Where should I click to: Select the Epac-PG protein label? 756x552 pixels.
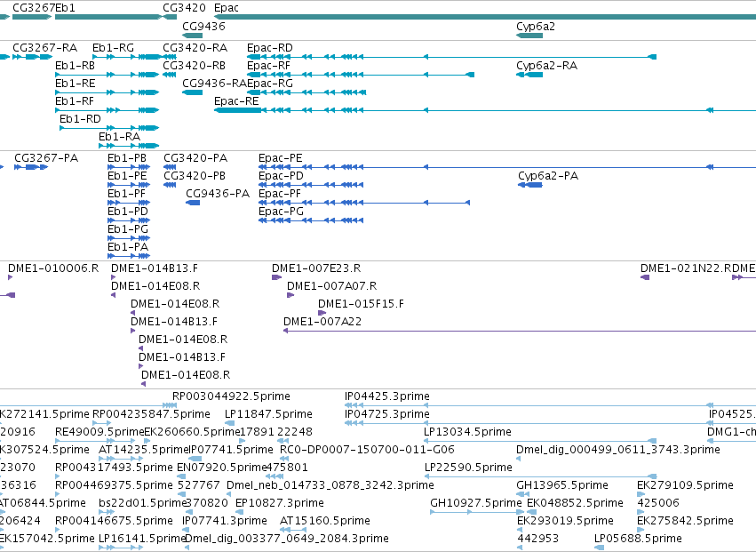tap(281, 212)
